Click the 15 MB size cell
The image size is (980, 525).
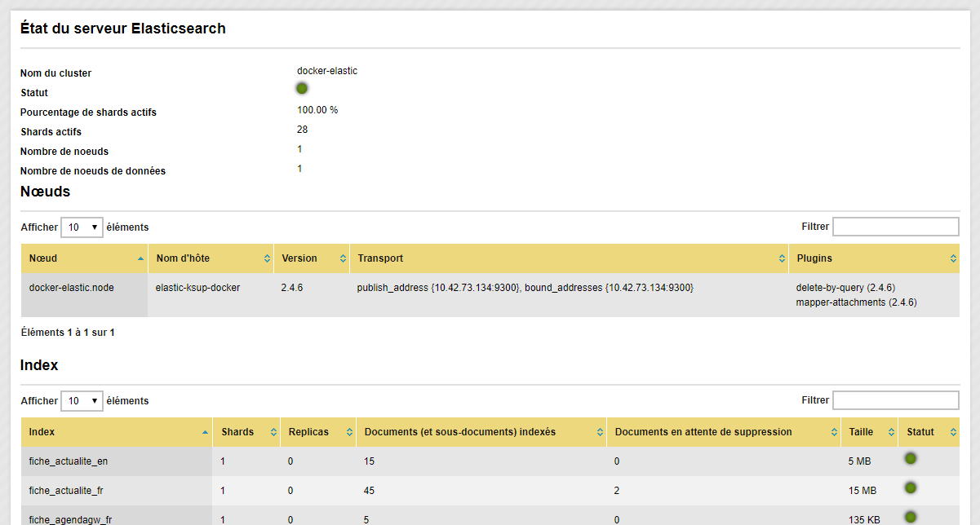click(x=869, y=491)
